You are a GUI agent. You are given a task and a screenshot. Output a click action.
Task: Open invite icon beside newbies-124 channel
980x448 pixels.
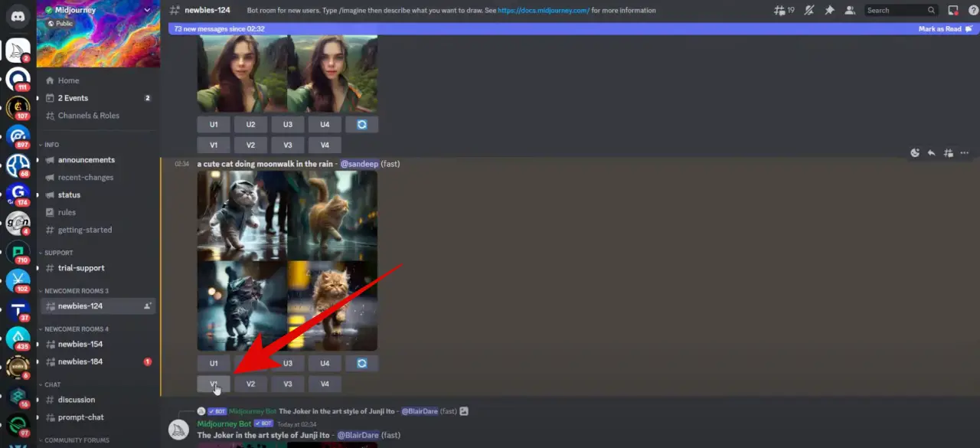tap(147, 306)
